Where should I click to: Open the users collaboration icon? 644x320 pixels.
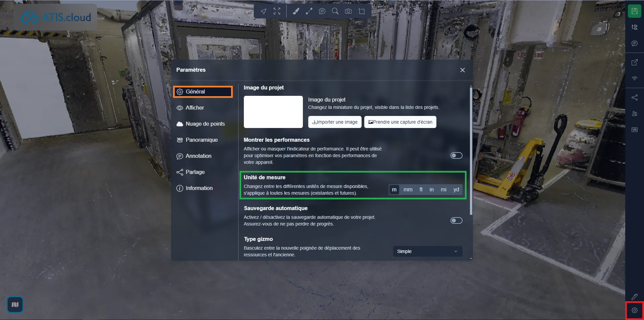(x=634, y=114)
